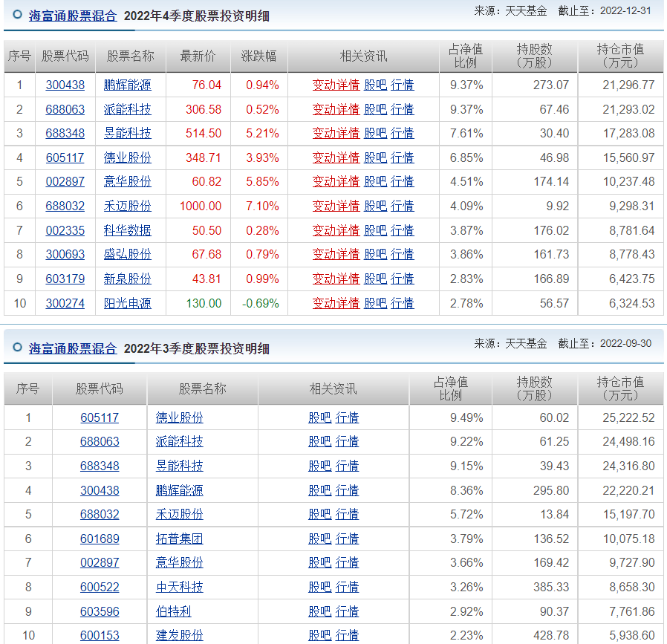Open stock code 605117 in Q3 table
Image resolution: width=667 pixels, height=644 pixels.
[100, 417]
